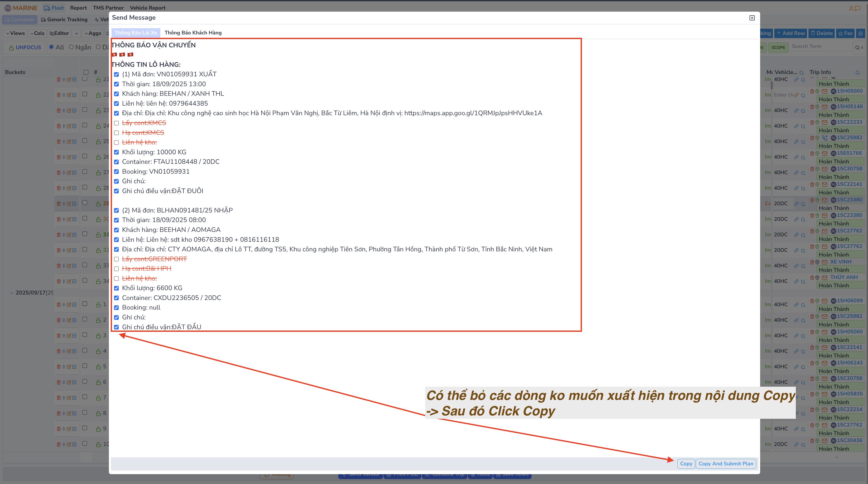Click the Fav star icon in the toolbar

pyautogui.click(x=845, y=33)
